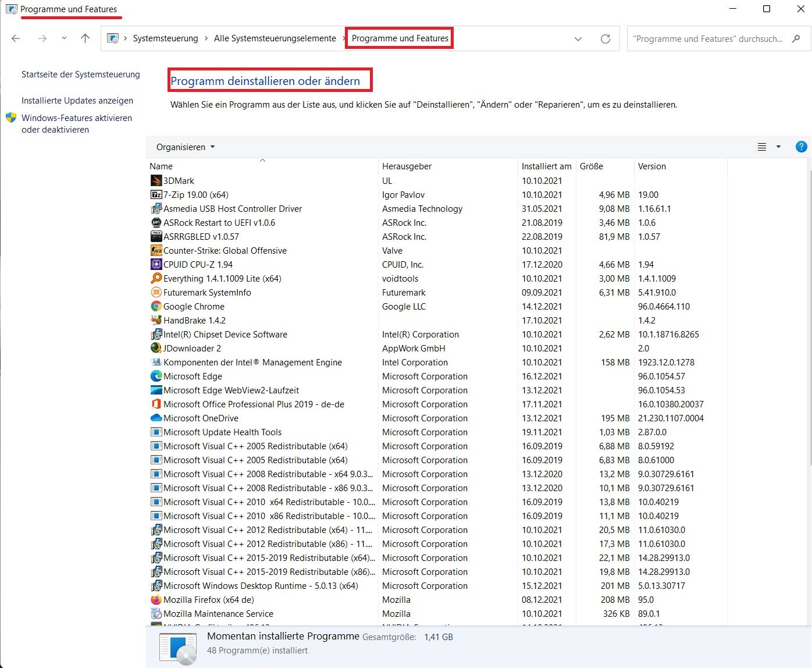
Task: Select the Microsoft Edge WebView2-Laufzeit icon
Action: pyautogui.click(x=156, y=390)
